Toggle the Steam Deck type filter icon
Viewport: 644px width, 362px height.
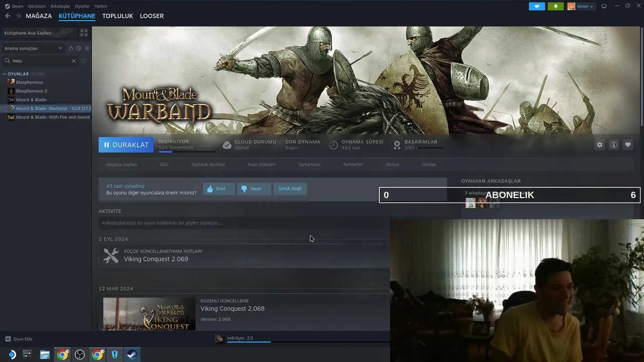71,48
